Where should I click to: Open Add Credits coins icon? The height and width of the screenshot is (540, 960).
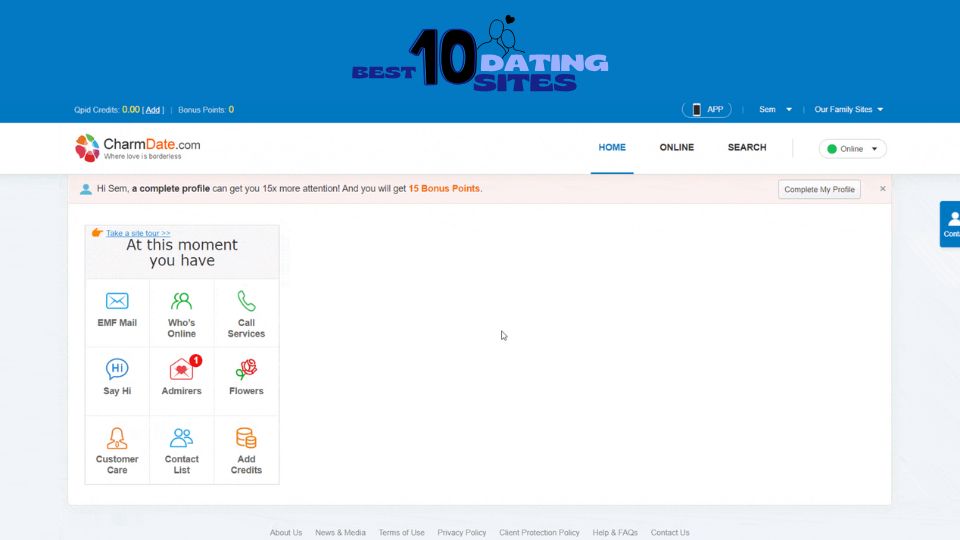[x=246, y=438]
